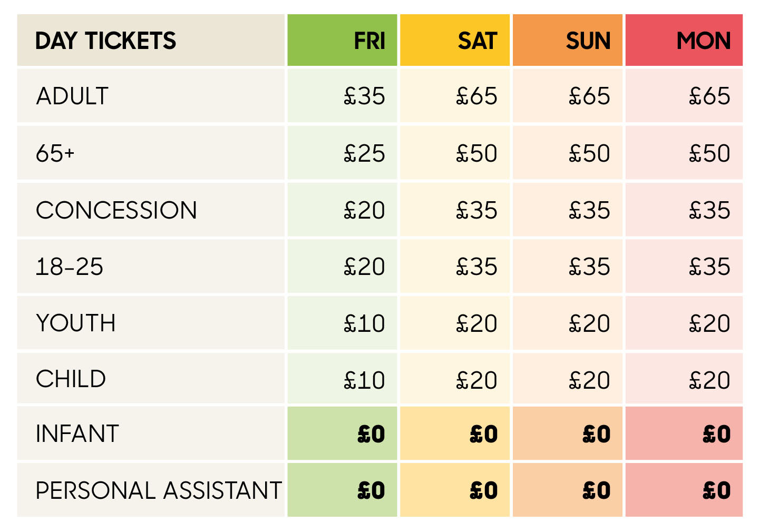The height and width of the screenshot is (532, 759).
Task: Select the SUN column header
Action: pyautogui.click(x=588, y=41)
